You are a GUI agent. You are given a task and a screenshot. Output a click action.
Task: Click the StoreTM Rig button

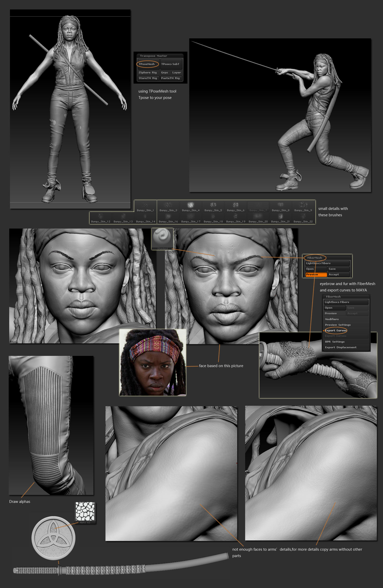pos(149,78)
